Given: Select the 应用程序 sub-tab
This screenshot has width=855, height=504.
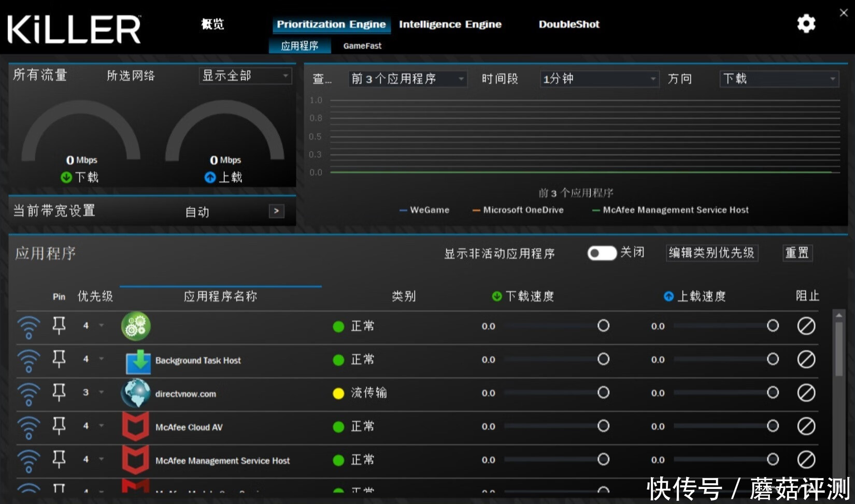Looking at the screenshot, I should tap(300, 46).
